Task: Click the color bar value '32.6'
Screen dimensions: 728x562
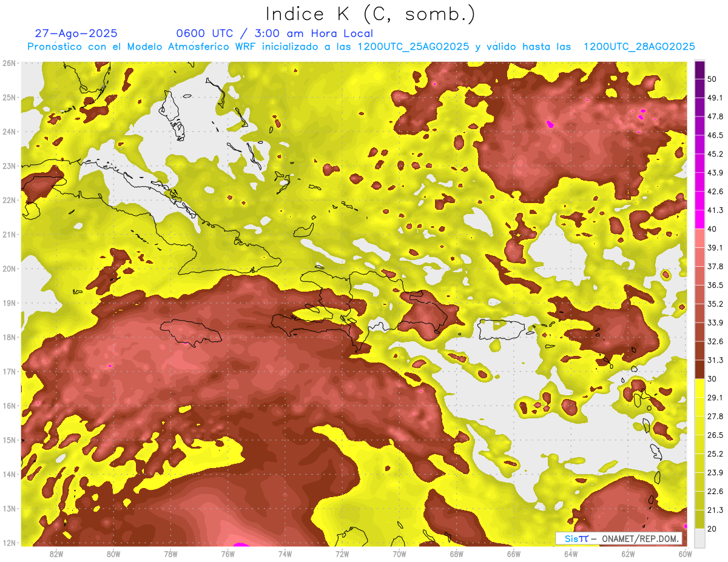Action: [715, 341]
